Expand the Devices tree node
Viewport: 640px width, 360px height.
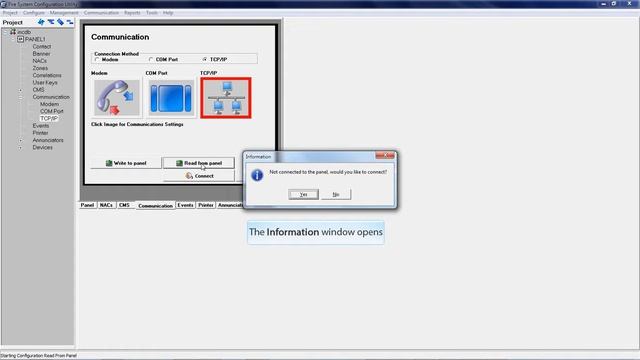click(20, 147)
